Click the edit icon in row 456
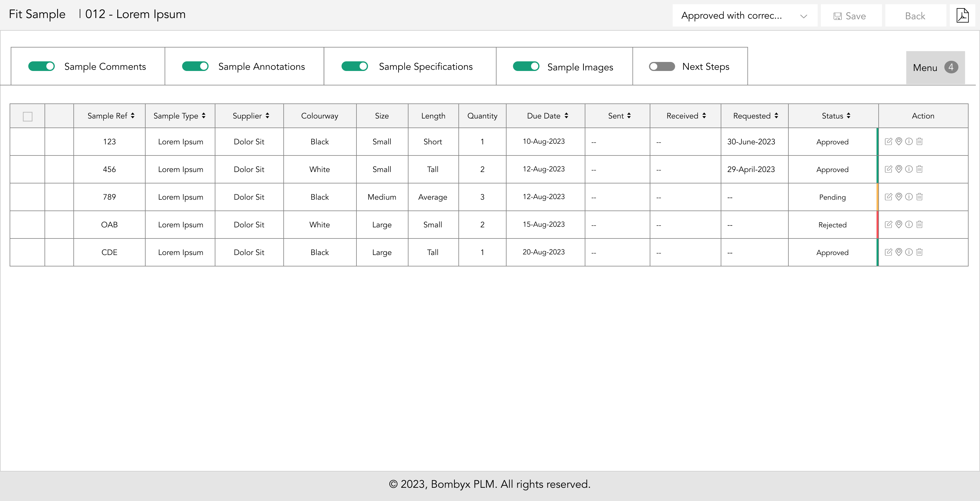Viewport: 980px width, 501px height. 888,169
